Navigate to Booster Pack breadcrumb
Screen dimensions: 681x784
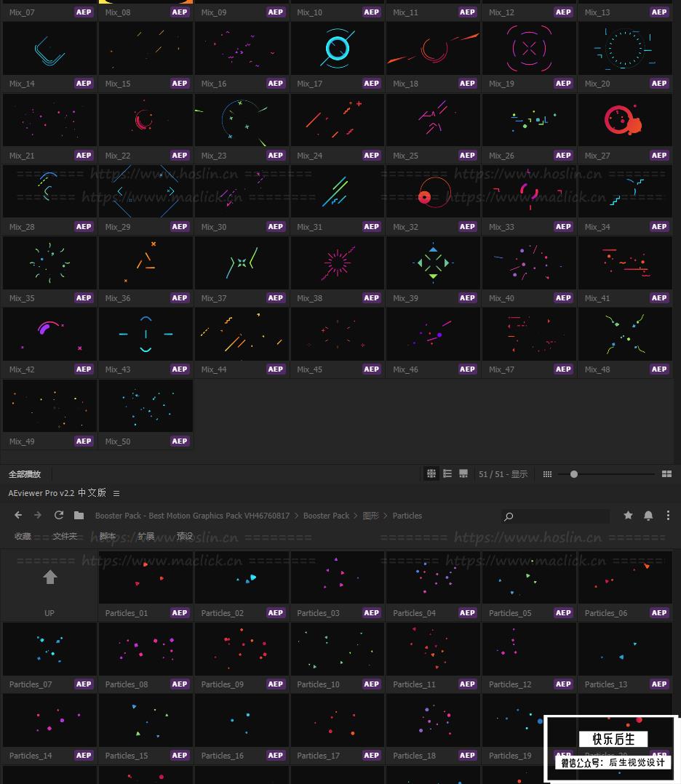tap(326, 516)
